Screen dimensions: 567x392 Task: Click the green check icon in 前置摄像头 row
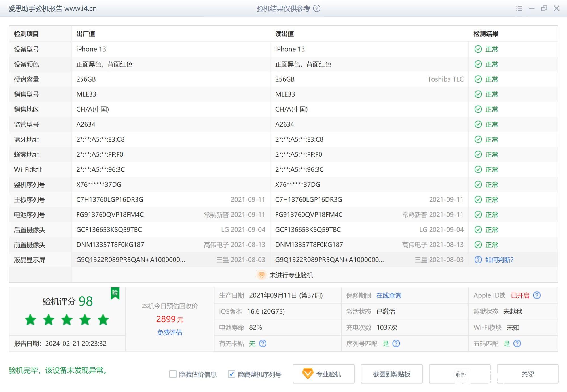coord(478,244)
